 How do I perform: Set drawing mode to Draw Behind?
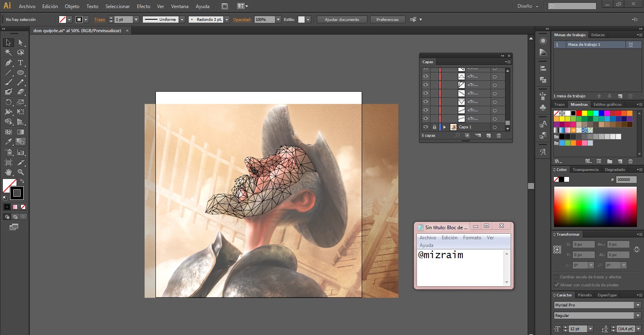click(15, 217)
